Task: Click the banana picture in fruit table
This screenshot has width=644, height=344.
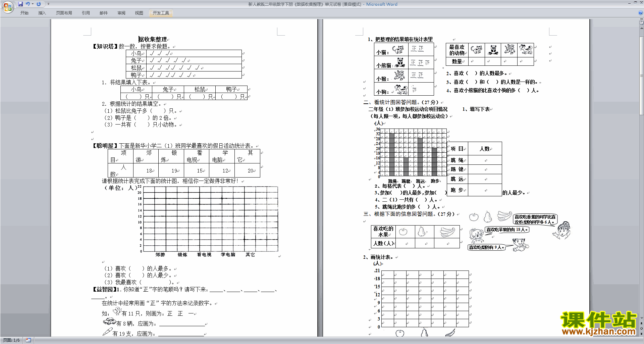Action: tap(447, 232)
